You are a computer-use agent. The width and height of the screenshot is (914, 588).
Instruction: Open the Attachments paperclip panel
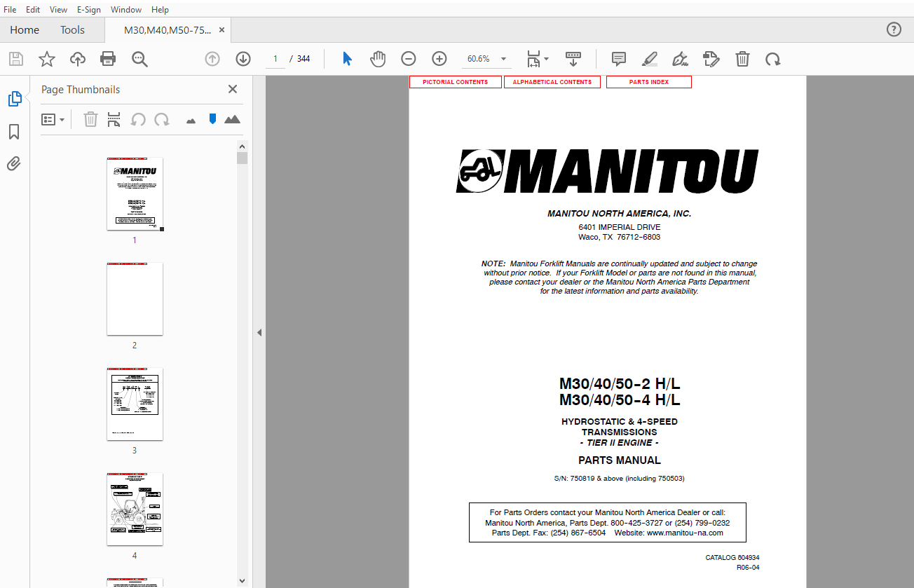click(14, 164)
